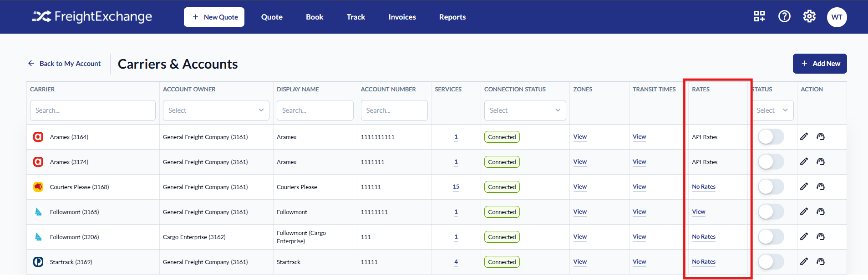
Task: Click account number '1111111111' cell
Action: pos(378,137)
